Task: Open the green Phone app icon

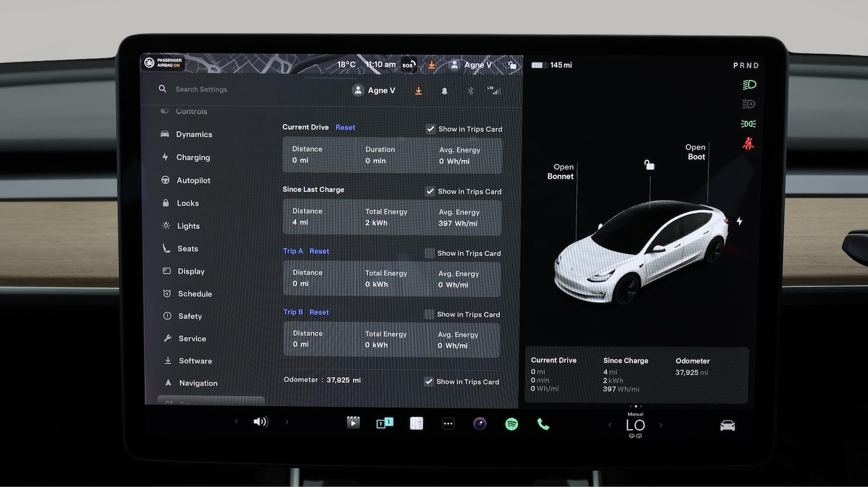Action: click(543, 424)
